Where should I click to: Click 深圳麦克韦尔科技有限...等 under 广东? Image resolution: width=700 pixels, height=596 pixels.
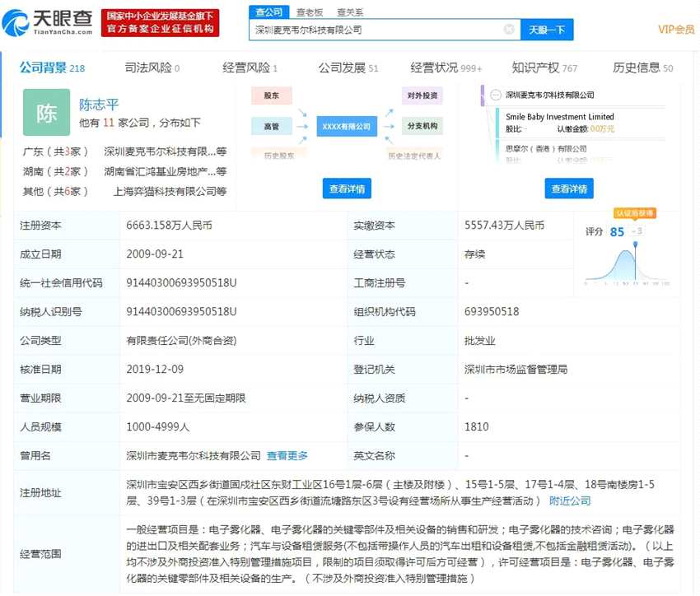pyautogui.click(x=166, y=151)
